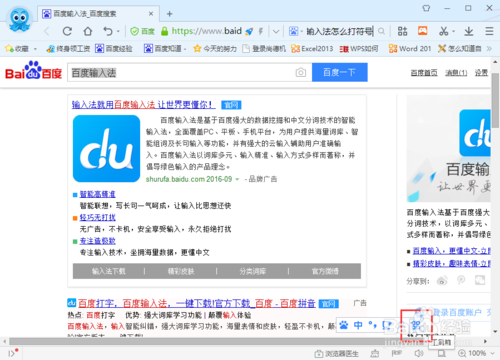Click the 百度一下 search button
This screenshot has height=360, width=500.
tap(340, 72)
